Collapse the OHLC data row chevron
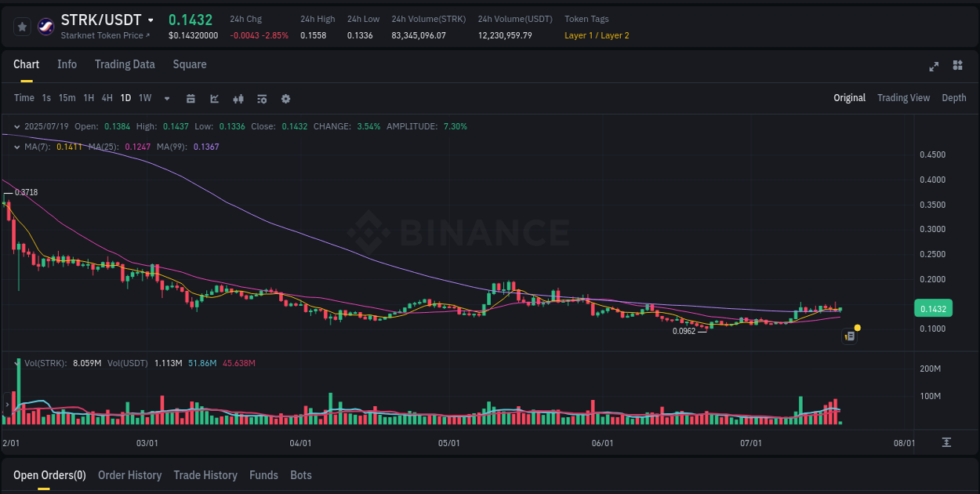 (x=16, y=125)
